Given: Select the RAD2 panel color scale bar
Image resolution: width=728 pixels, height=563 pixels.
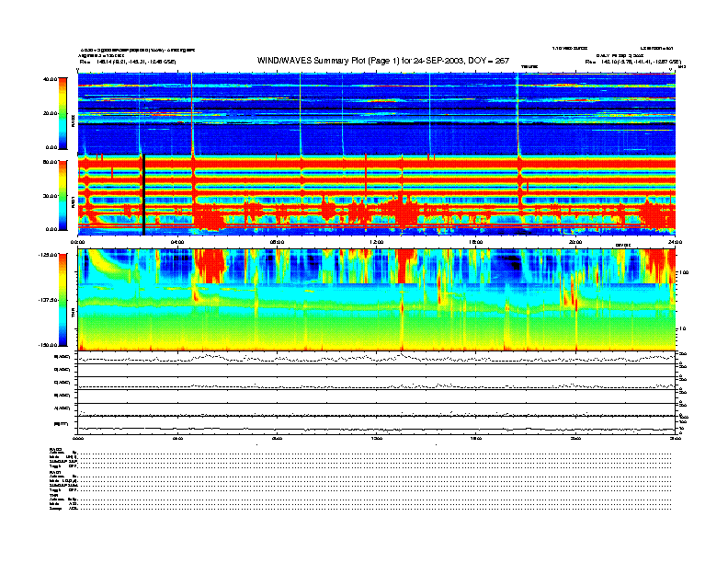Looking at the screenshot, I should tap(63, 113).
